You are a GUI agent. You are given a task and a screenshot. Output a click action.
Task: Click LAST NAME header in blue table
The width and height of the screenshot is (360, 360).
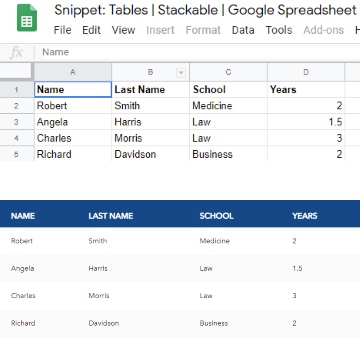coord(111,216)
